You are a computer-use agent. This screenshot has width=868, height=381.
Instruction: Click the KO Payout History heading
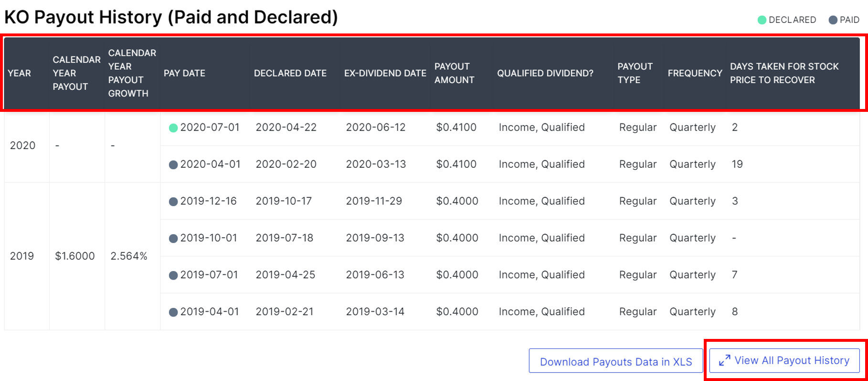tap(171, 17)
